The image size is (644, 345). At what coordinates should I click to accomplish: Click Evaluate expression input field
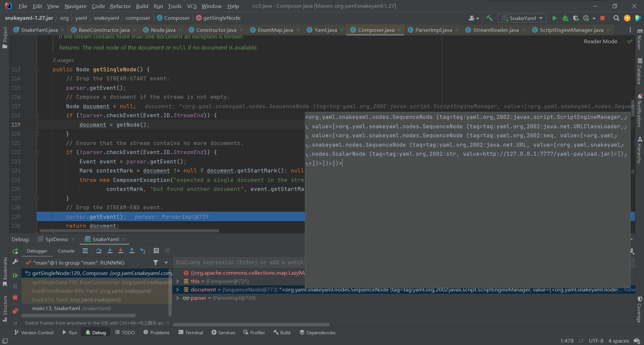239,263
